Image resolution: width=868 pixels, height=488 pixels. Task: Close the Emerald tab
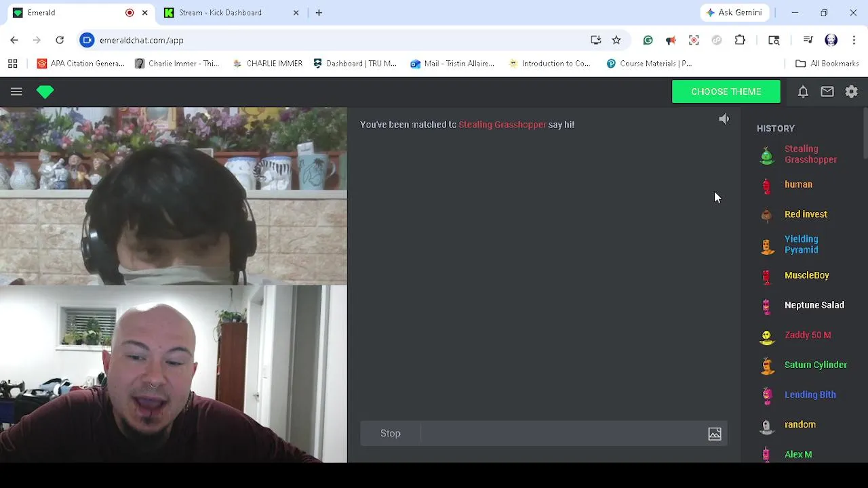coord(144,12)
